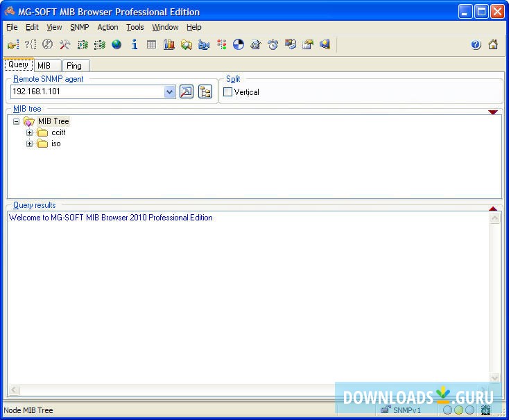Click the pictures-and-link toolbar icon
The width and height of the screenshot is (509, 420).
pos(291,44)
